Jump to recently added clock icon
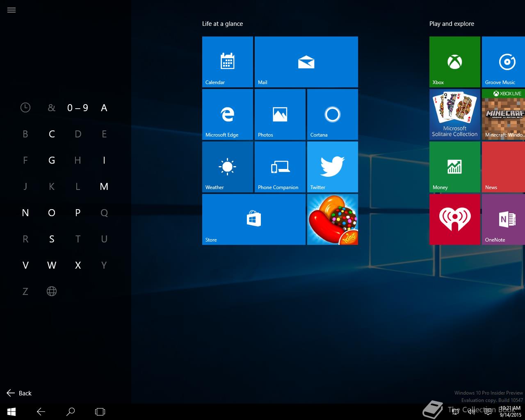525x420 pixels. (x=25, y=108)
